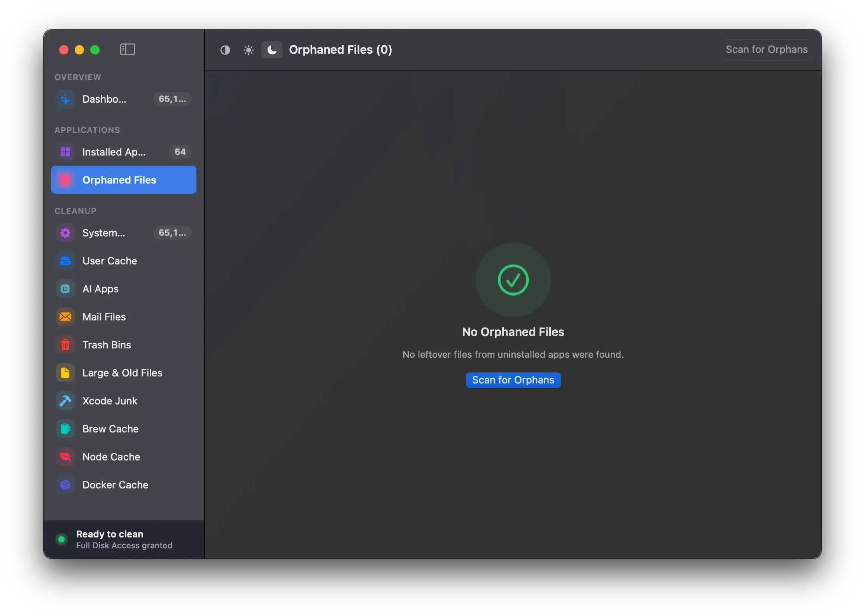Open Mail Files section
This screenshot has width=865, height=616.
coord(124,317)
